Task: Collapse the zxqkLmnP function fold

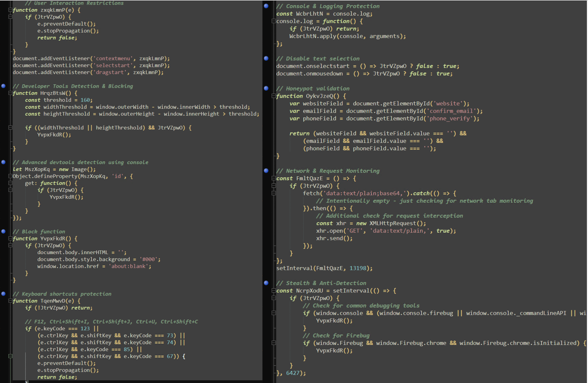Action: (x=10, y=10)
